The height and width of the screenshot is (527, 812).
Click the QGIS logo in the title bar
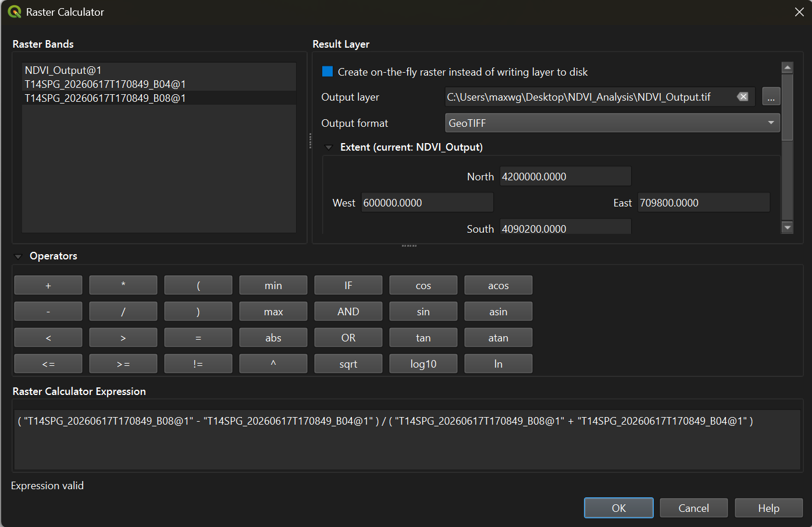coord(15,12)
